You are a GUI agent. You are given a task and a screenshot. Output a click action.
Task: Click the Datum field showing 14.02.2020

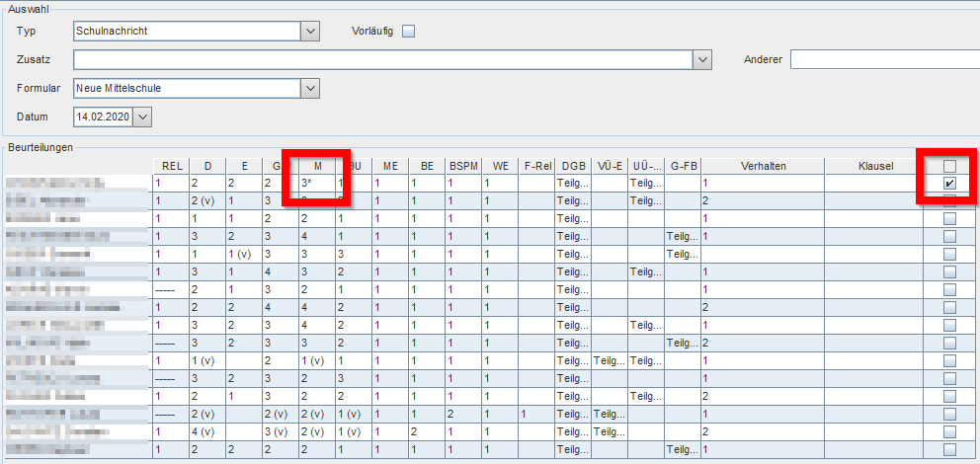[103, 116]
